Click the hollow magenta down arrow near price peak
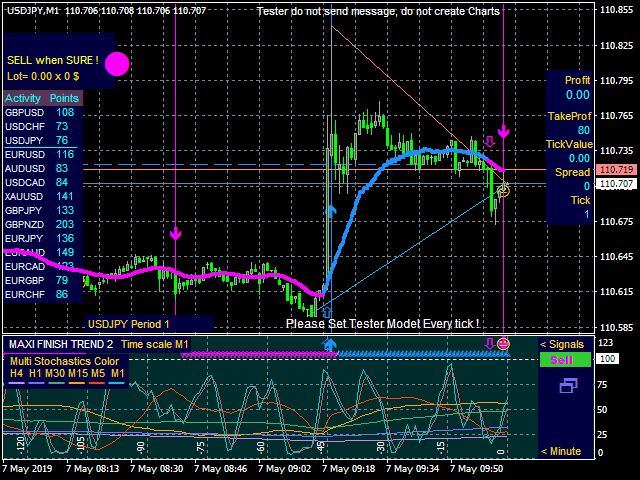This screenshot has height=480, width=640. tap(489, 141)
